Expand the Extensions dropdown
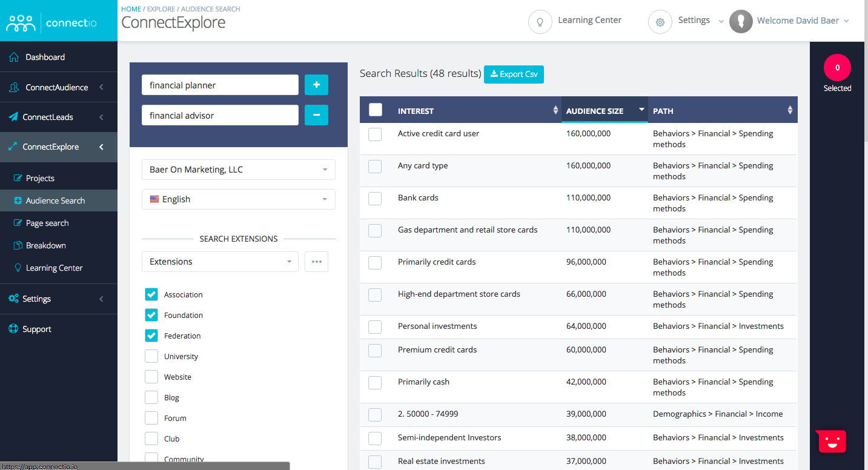Viewport: 868px width, 470px height. click(x=220, y=262)
